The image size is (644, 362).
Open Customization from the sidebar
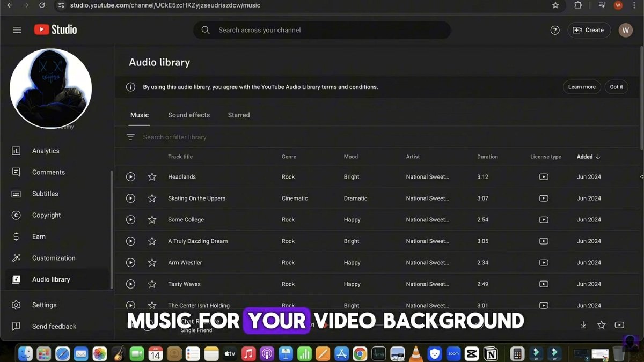click(53, 258)
